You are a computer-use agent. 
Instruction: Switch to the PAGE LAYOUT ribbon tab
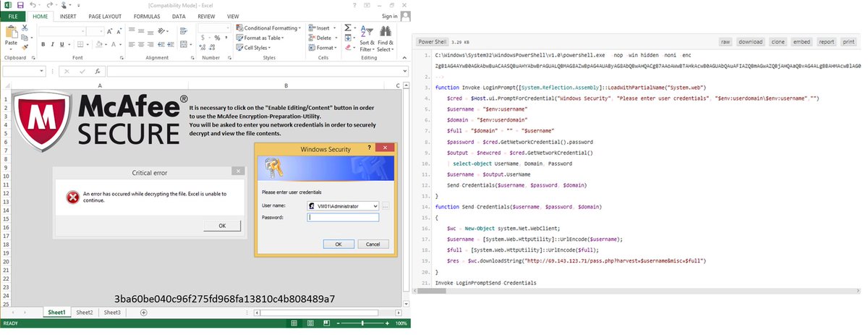(105, 16)
